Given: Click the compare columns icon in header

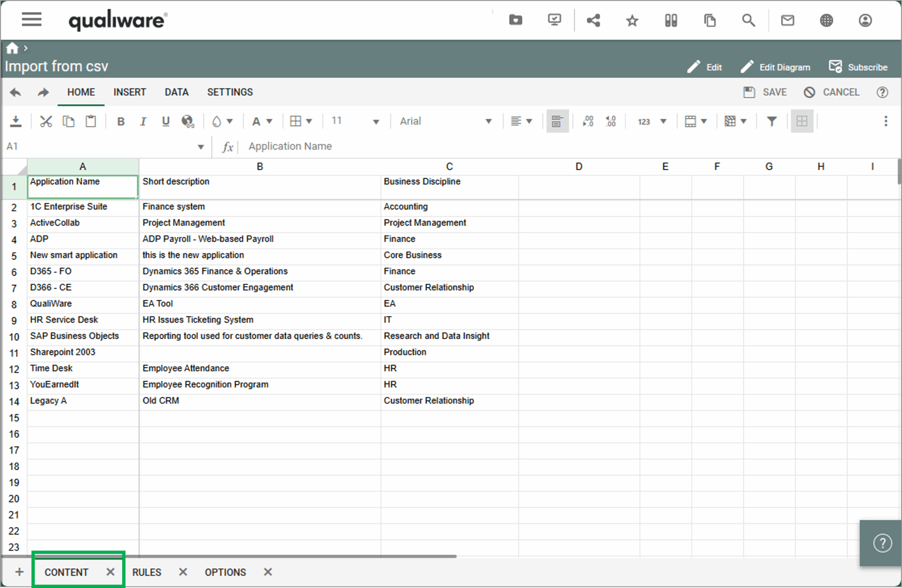Looking at the screenshot, I should point(671,20).
